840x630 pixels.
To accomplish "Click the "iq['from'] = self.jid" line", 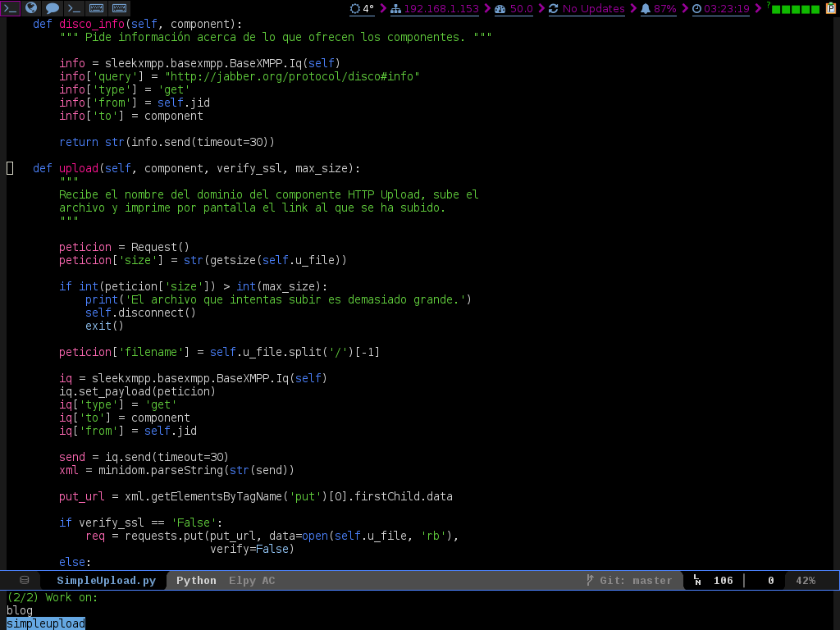I will (127, 431).
